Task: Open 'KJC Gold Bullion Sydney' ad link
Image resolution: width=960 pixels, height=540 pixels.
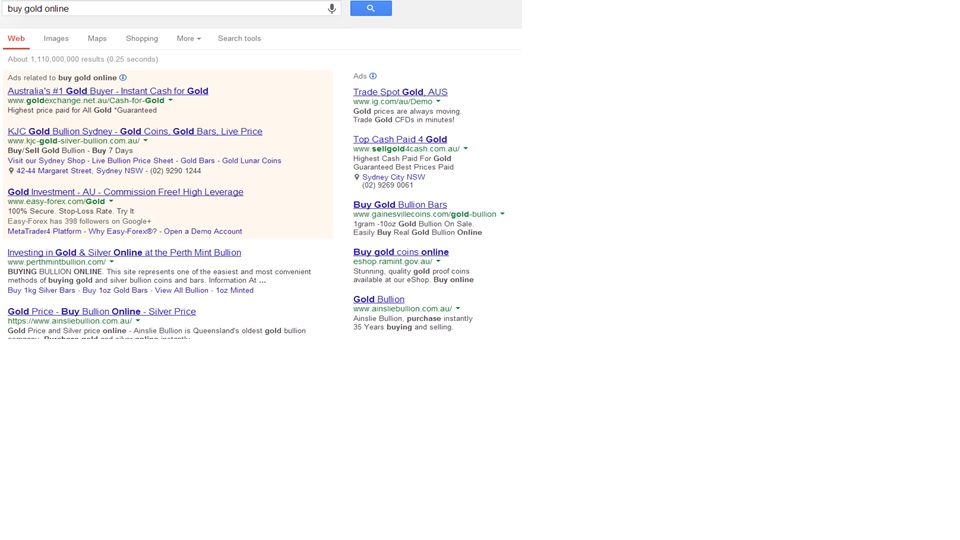Action: [135, 131]
